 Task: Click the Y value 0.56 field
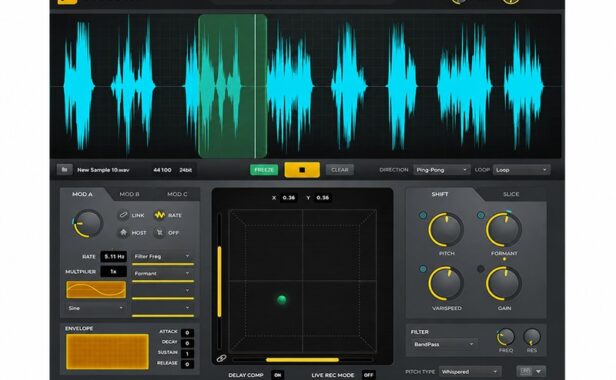click(323, 198)
